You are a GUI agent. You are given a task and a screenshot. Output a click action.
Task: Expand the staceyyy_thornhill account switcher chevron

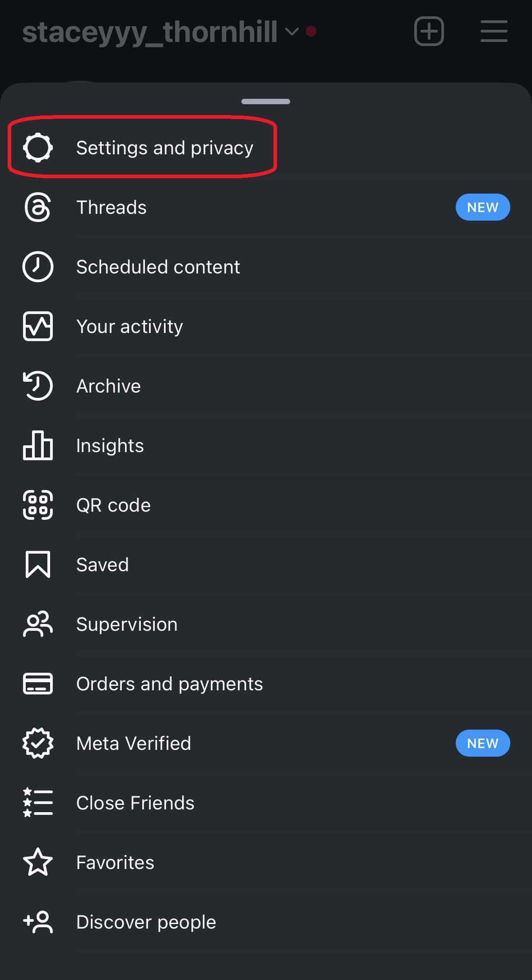coord(292,31)
